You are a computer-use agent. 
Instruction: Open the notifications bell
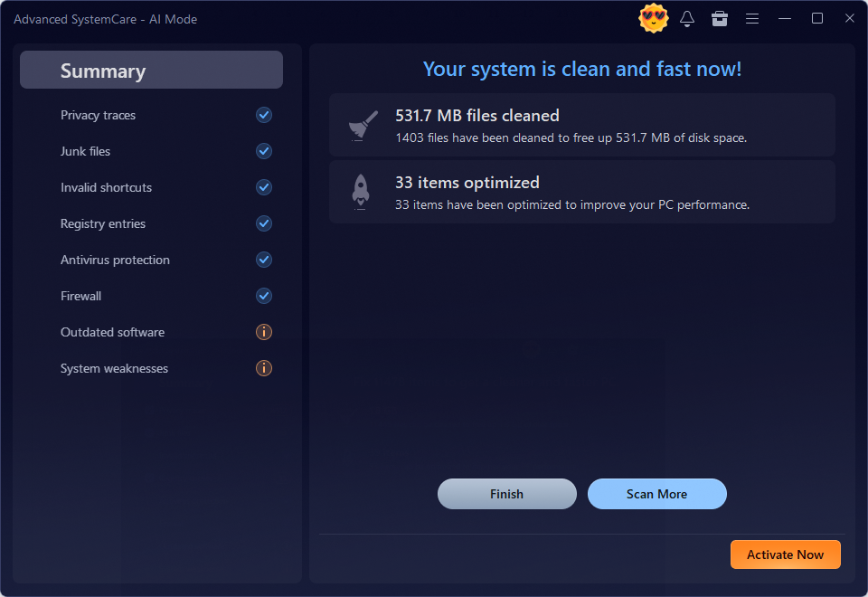point(687,19)
